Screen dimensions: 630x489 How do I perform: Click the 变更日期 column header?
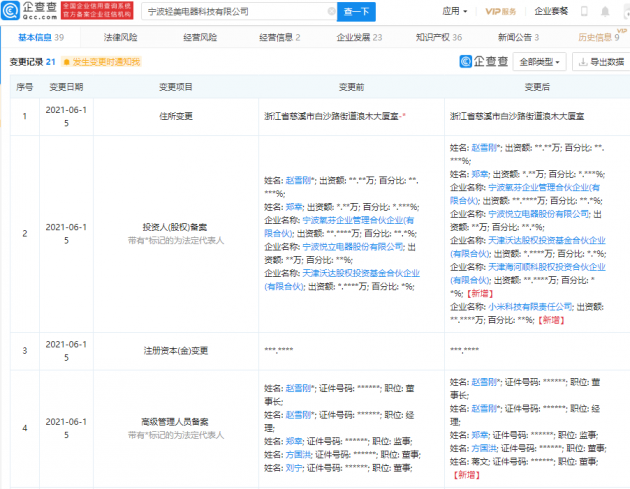66,87
